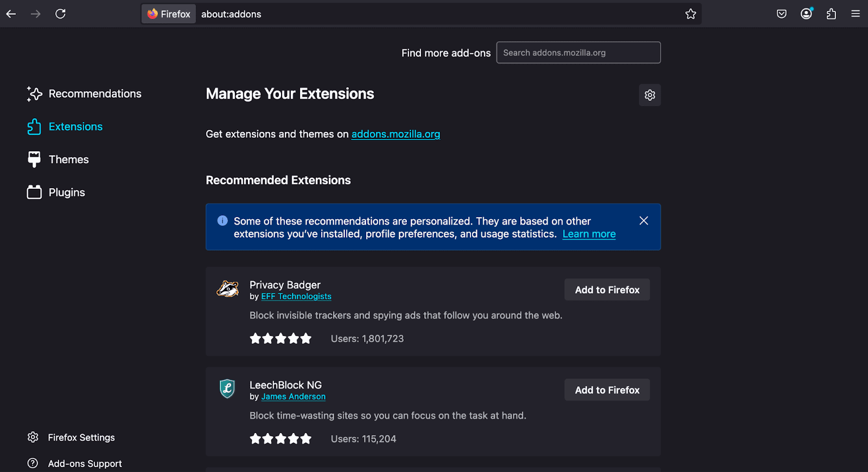This screenshot has width=868, height=472.
Task: Open the Pocket save icon
Action: point(781,14)
